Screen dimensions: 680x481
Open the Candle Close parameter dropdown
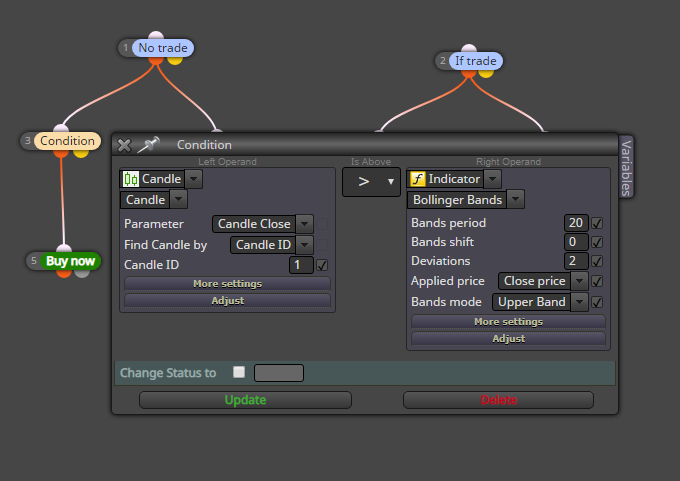304,224
